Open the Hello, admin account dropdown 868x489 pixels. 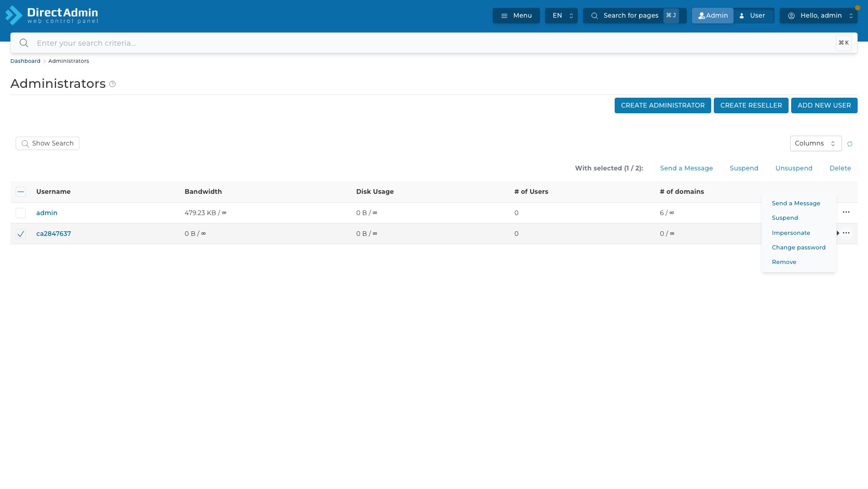point(819,16)
